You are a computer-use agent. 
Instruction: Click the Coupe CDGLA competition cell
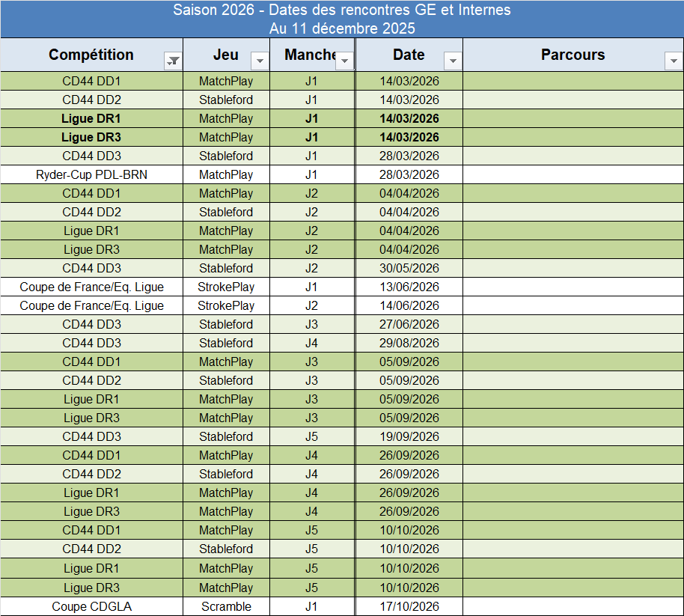pyautogui.click(x=91, y=606)
